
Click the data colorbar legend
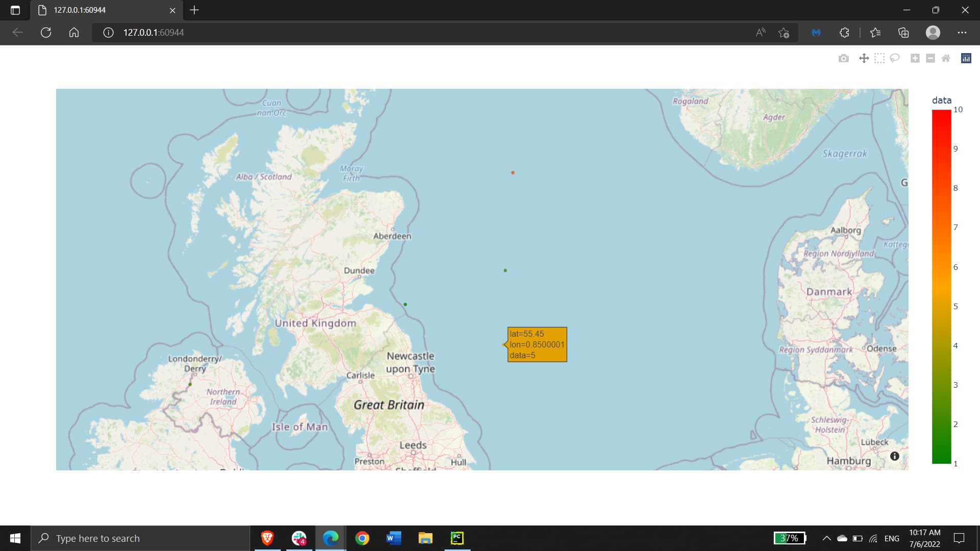[941, 286]
